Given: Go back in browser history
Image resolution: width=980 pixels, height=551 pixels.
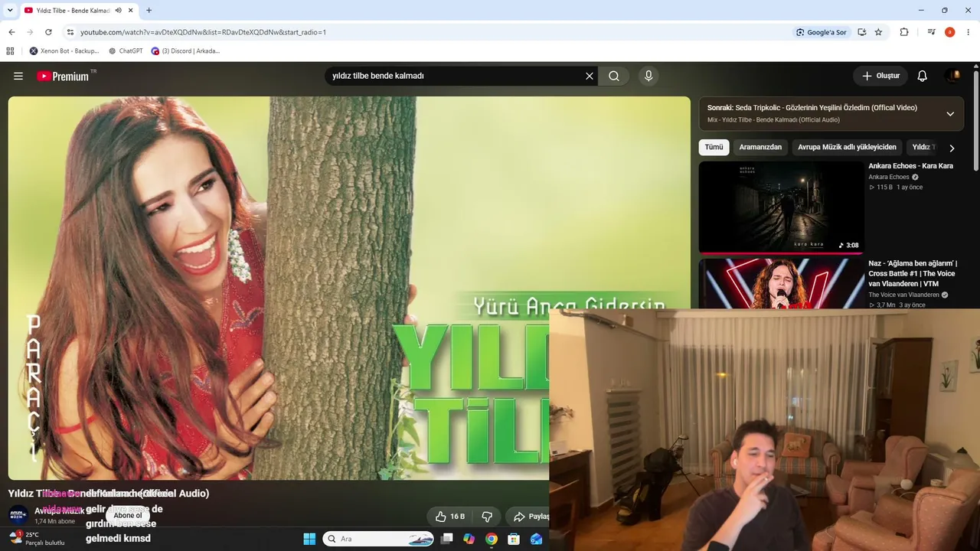Looking at the screenshot, I should pyautogui.click(x=11, y=32).
